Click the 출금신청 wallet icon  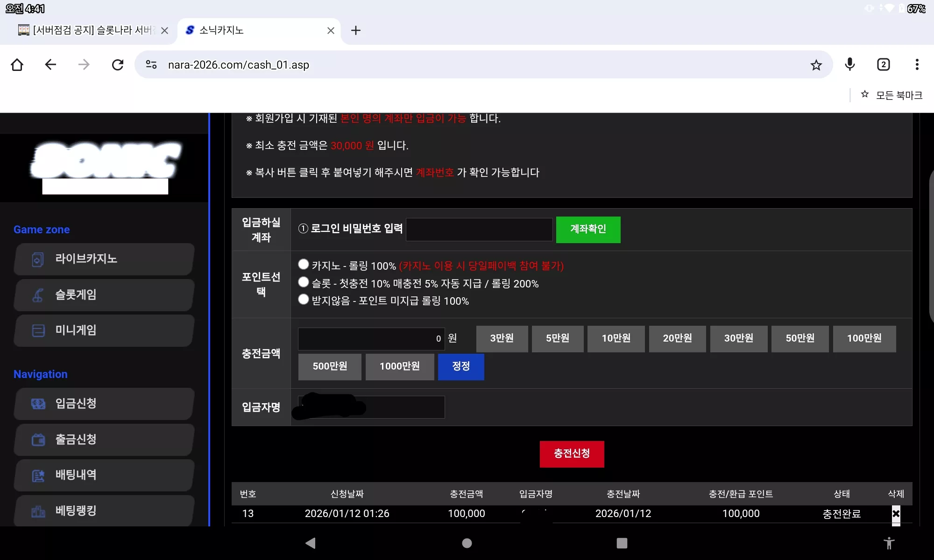(x=38, y=440)
